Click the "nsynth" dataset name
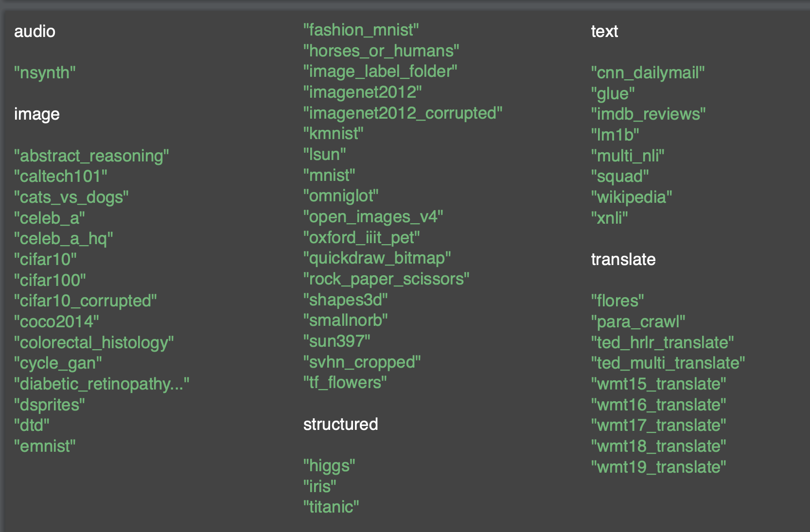The height and width of the screenshot is (532, 810). point(45,73)
